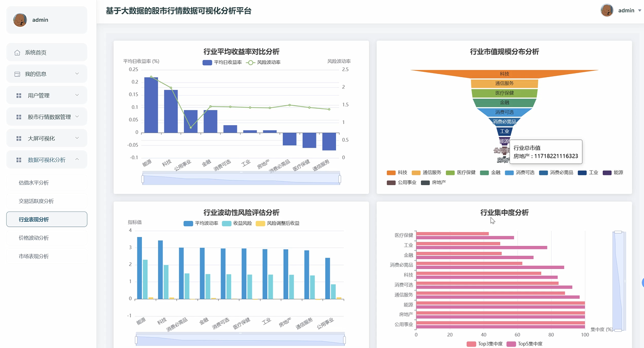Toggle the Top5集中度 legend series
This screenshot has height=348, width=644.
tap(524, 344)
